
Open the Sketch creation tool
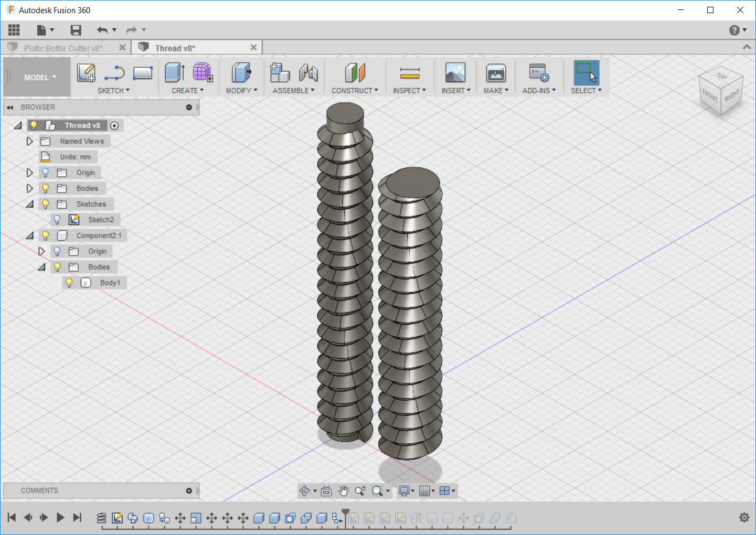[86, 73]
